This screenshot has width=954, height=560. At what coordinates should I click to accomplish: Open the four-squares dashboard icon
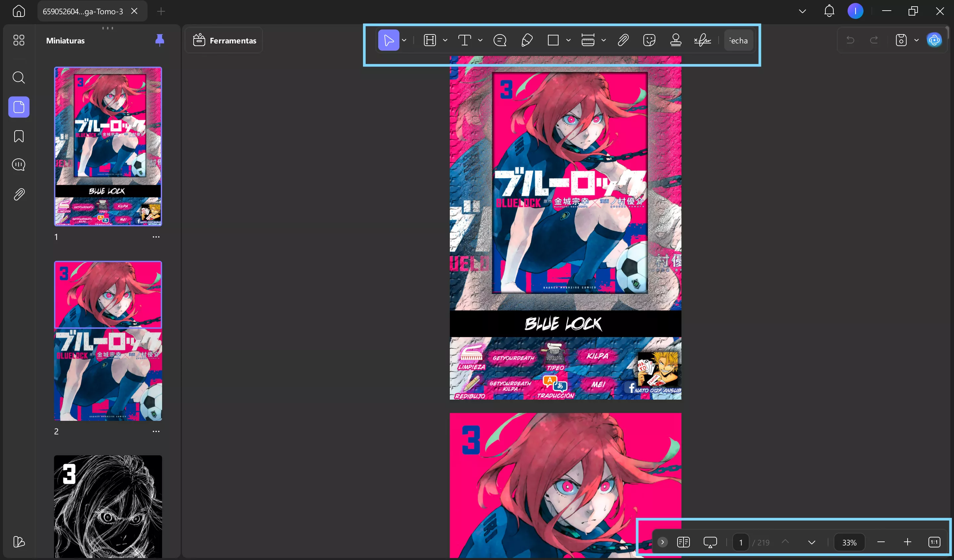(19, 40)
